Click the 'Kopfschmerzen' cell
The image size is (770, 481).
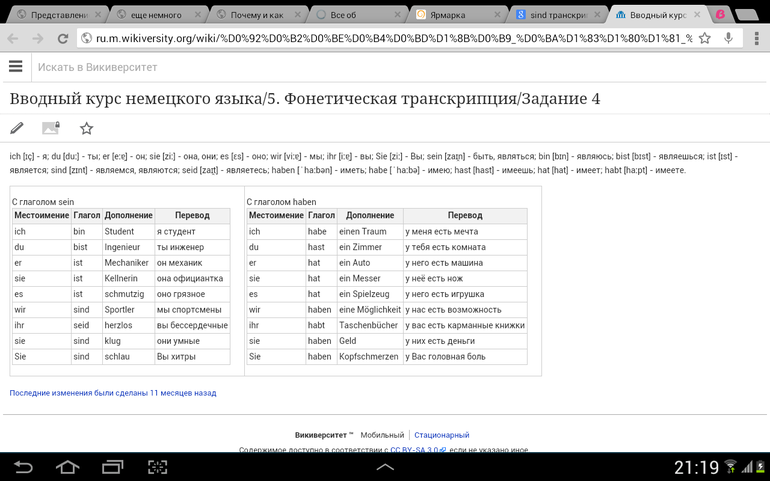pos(370,357)
